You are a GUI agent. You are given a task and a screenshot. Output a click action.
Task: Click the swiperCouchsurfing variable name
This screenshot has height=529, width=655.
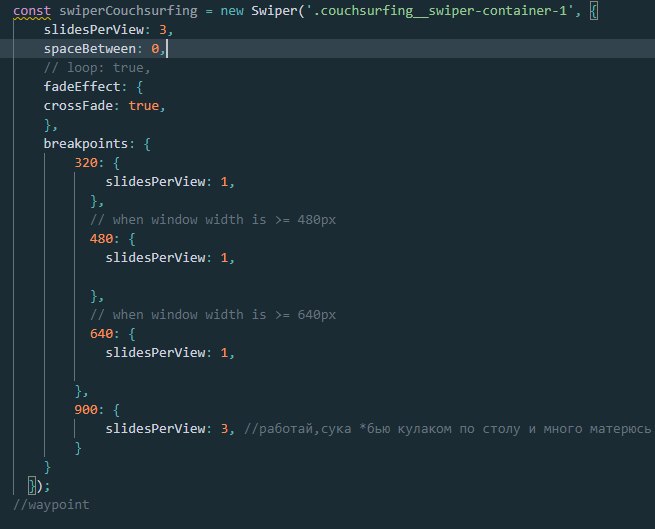point(128,11)
